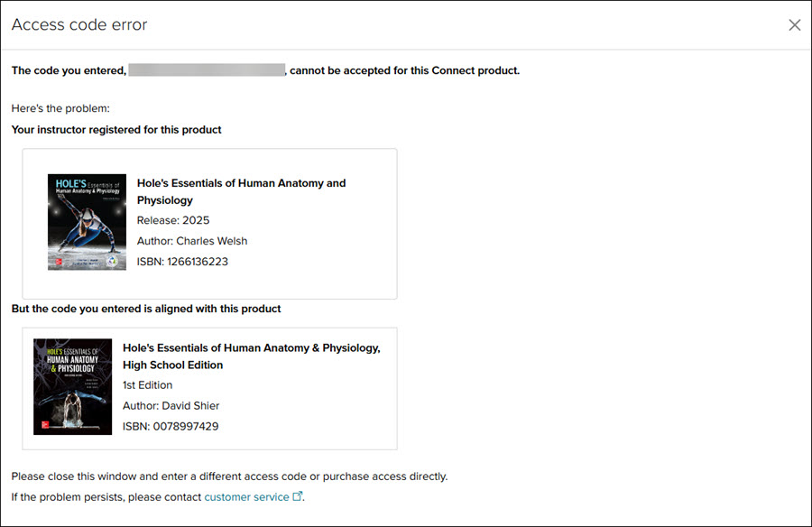Click ISBN 1266136223 text
This screenshot has height=527, width=812.
pyautogui.click(x=182, y=262)
